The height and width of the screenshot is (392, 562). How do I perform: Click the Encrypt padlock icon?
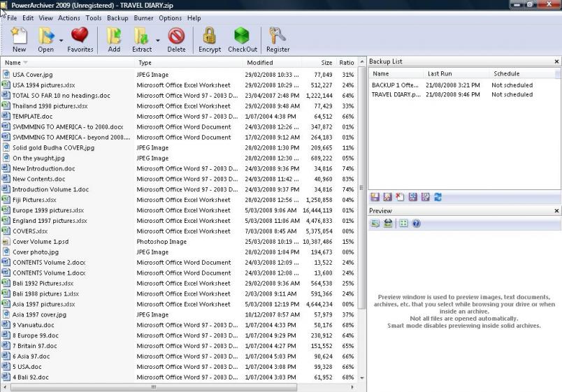pyautogui.click(x=209, y=36)
